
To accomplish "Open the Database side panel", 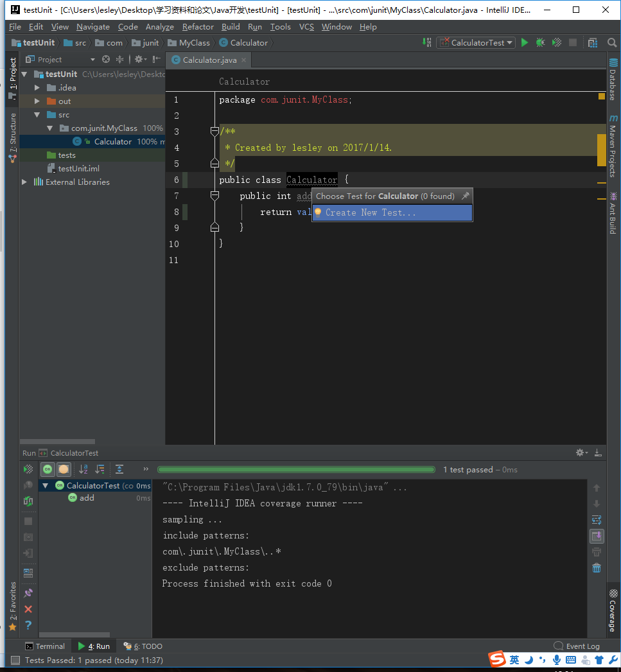I will (x=613, y=80).
